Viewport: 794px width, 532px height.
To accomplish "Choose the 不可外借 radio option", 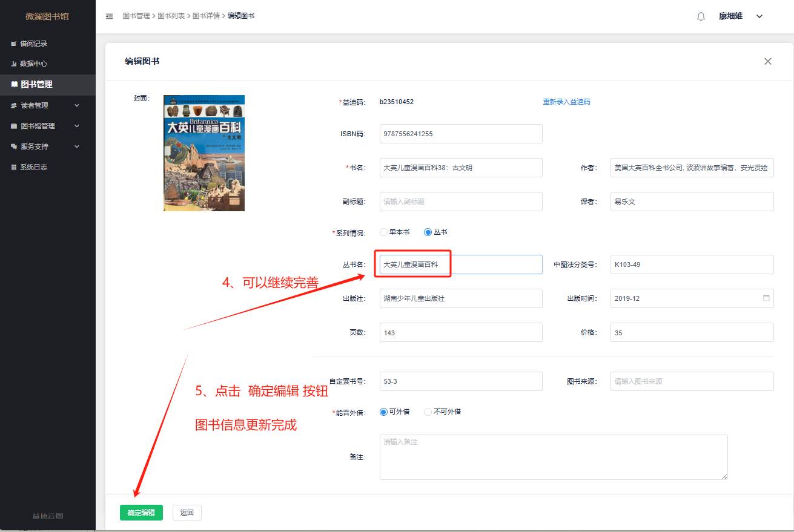I will click(x=428, y=412).
